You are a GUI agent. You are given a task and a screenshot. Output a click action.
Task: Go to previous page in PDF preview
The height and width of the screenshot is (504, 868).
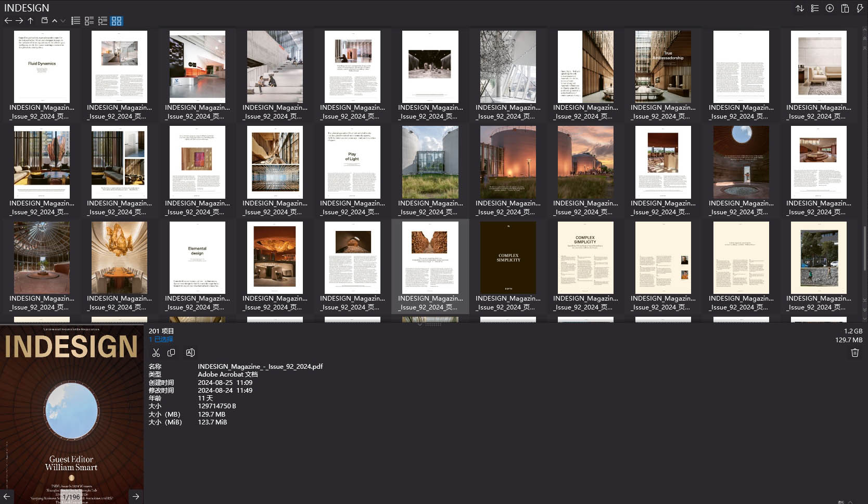click(x=7, y=496)
